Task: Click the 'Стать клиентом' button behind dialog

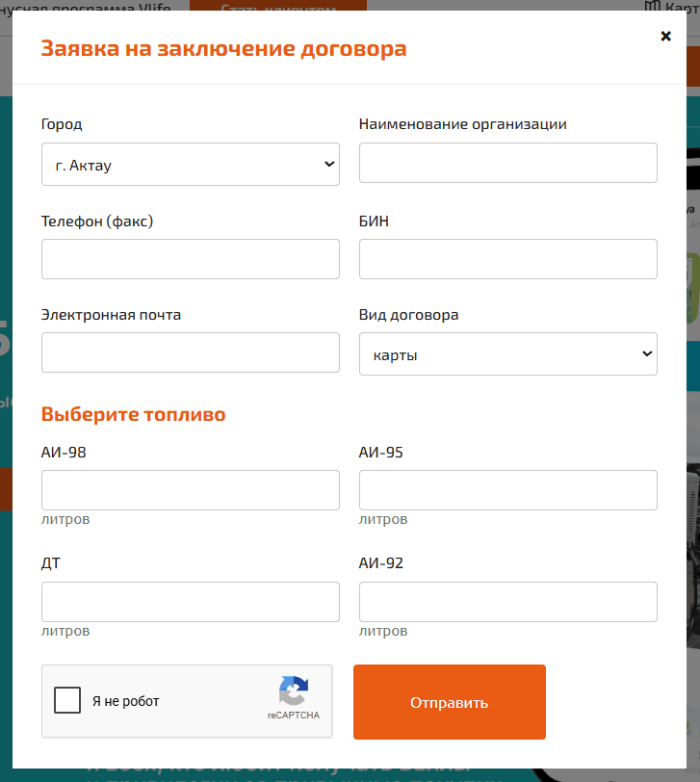Action: click(x=278, y=6)
